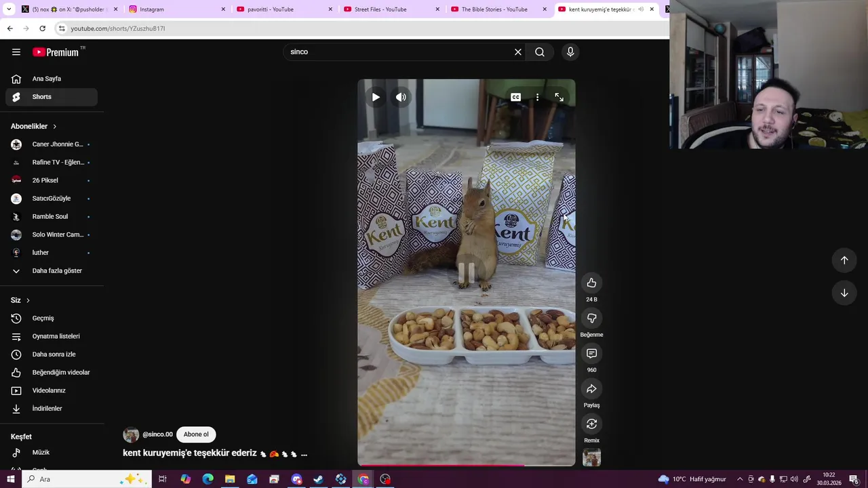Open the comments panel showing 960
This screenshot has height=488, width=868.
pos(591,353)
